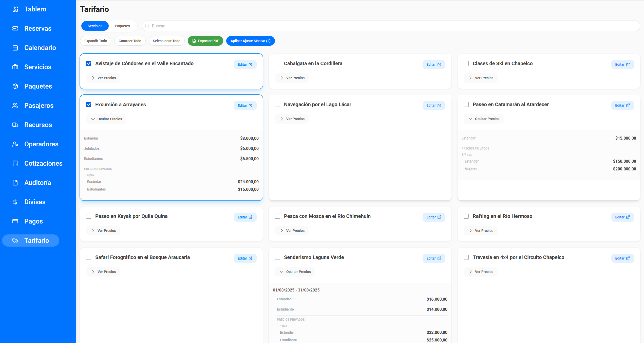Image resolution: width=644 pixels, height=343 pixels.
Task: Hide prices for Paseo en Catamarán al Atardecer
Action: (484, 119)
